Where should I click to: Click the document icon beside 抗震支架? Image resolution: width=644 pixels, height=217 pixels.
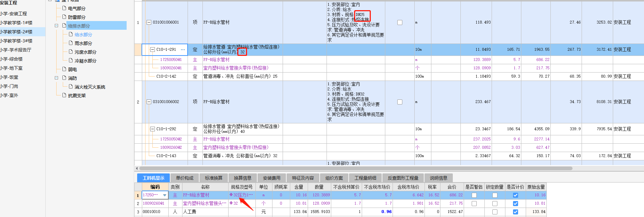[x=64, y=95]
